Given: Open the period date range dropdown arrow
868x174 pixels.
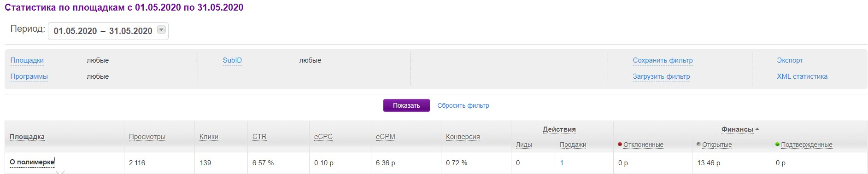Looking at the screenshot, I should click(x=161, y=30).
